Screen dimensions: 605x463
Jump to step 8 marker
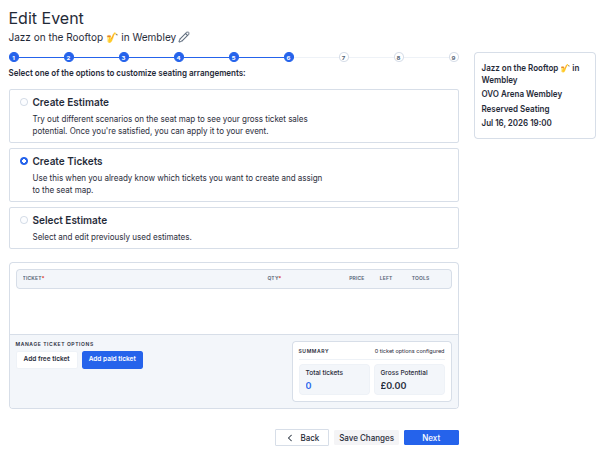click(399, 57)
